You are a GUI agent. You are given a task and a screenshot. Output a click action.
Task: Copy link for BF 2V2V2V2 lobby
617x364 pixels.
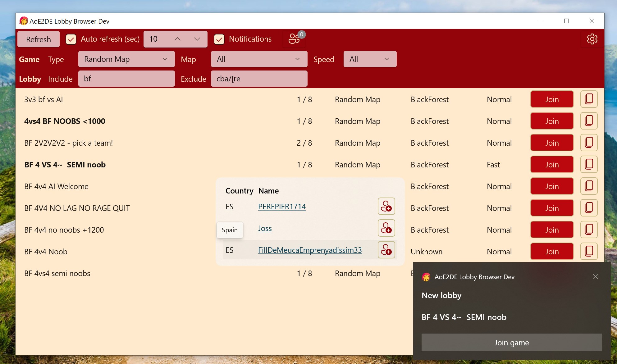click(589, 143)
